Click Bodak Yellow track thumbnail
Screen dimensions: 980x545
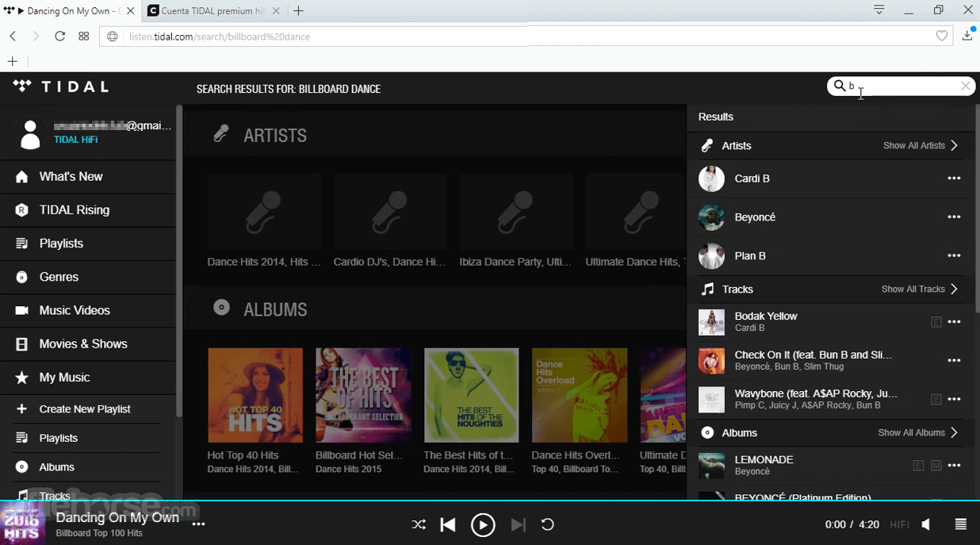pos(711,322)
